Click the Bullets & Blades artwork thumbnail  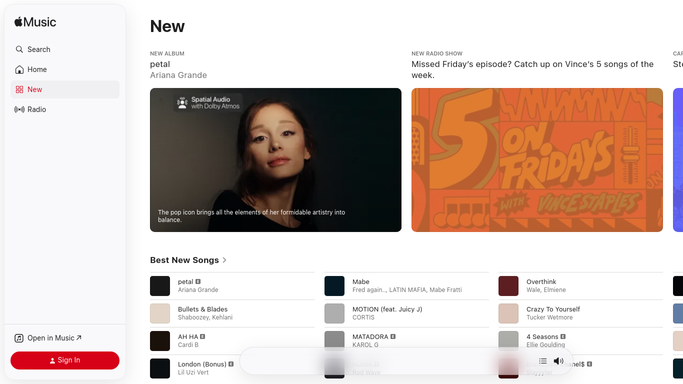tap(160, 313)
